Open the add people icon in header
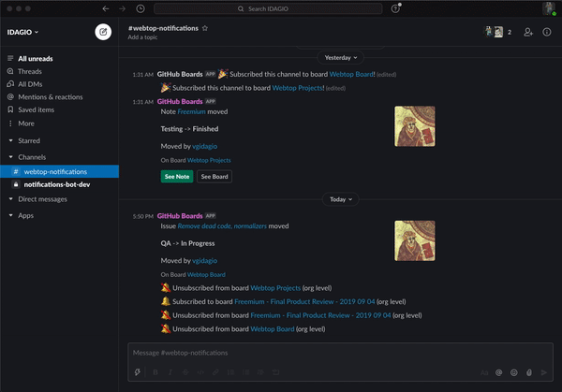The width and height of the screenshot is (562, 392). click(x=528, y=32)
